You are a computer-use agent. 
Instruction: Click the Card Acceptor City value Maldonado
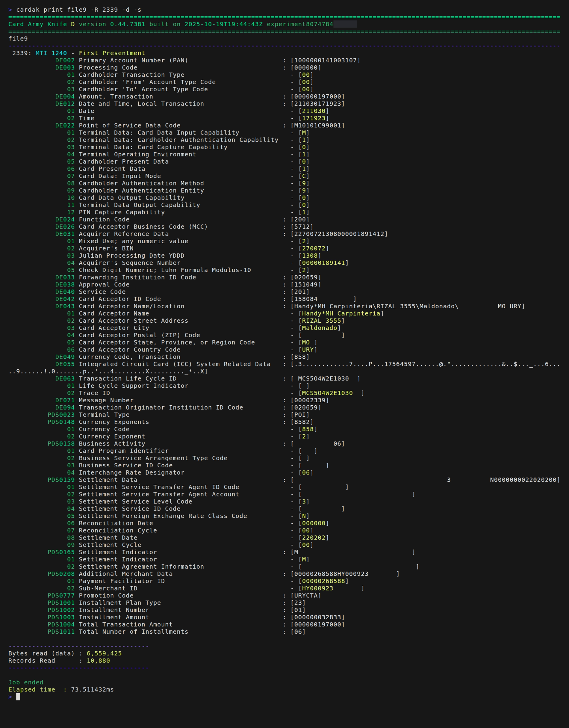(x=319, y=328)
